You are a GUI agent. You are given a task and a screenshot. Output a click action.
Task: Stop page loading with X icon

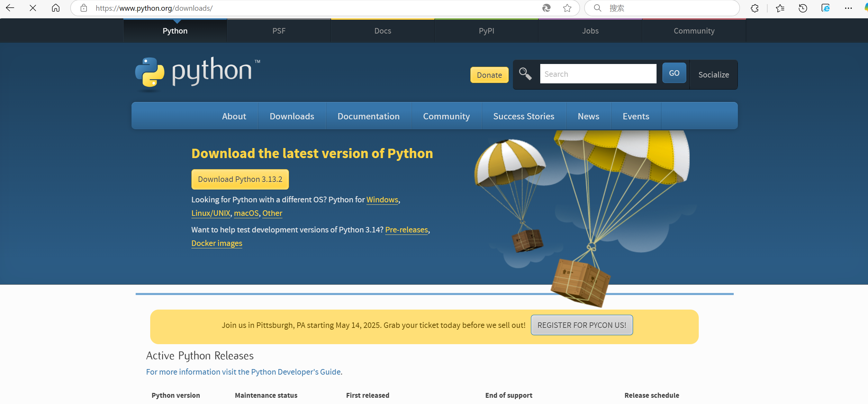33,8
